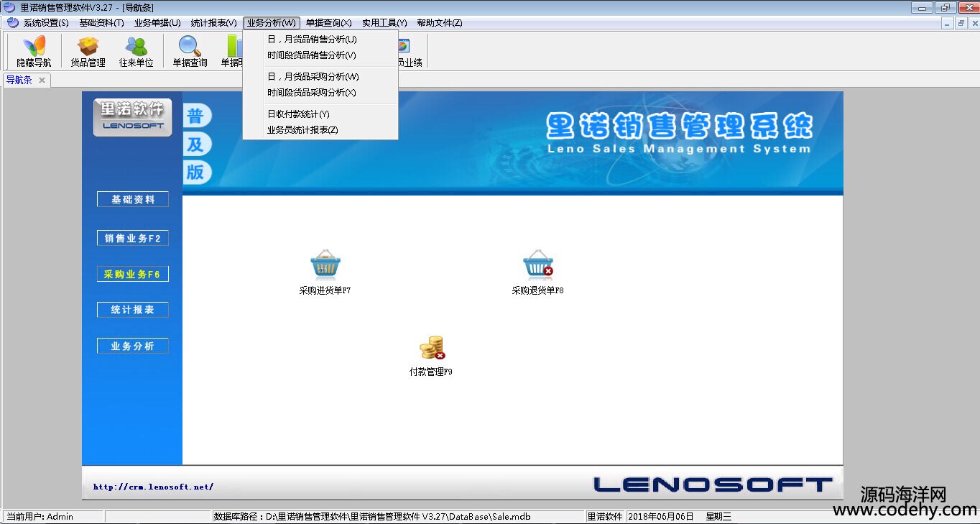Click the 隐藏导航 toolbar icon
Viewport: 980px width, 524px height.
tap(34, 51)
